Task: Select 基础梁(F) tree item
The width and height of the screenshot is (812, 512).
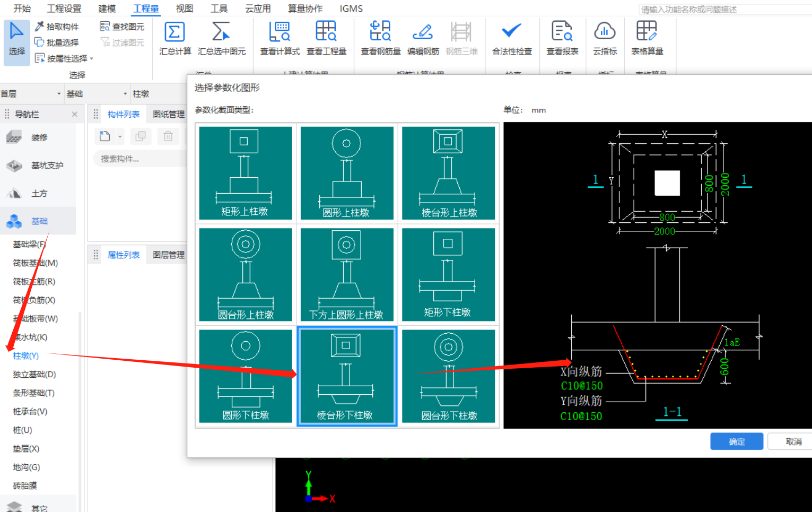Action: click(30, 244)
